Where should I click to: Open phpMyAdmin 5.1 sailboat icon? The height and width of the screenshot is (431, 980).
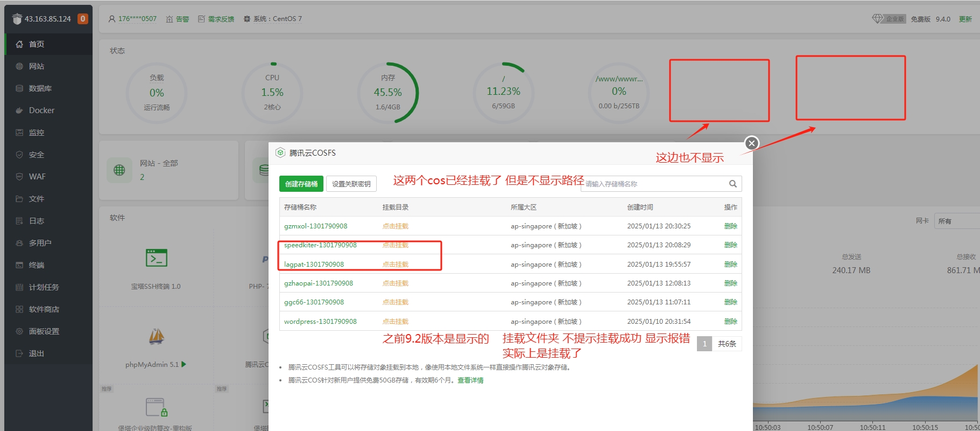pos(157,337)
